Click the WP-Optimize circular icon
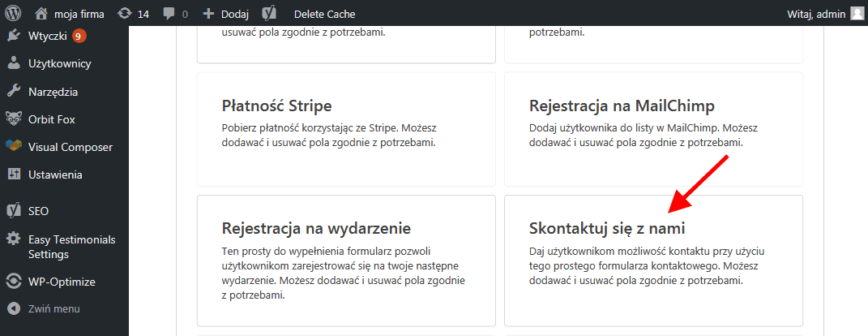The height and width of the screenshot is (336, 868). pyautogui.click(x=13, y=282)
